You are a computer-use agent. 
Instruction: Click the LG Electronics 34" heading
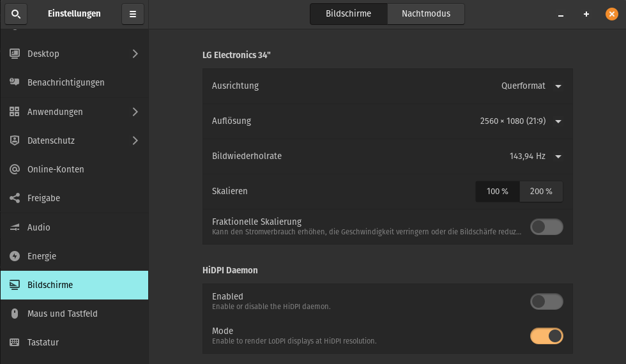coord(236,55)
